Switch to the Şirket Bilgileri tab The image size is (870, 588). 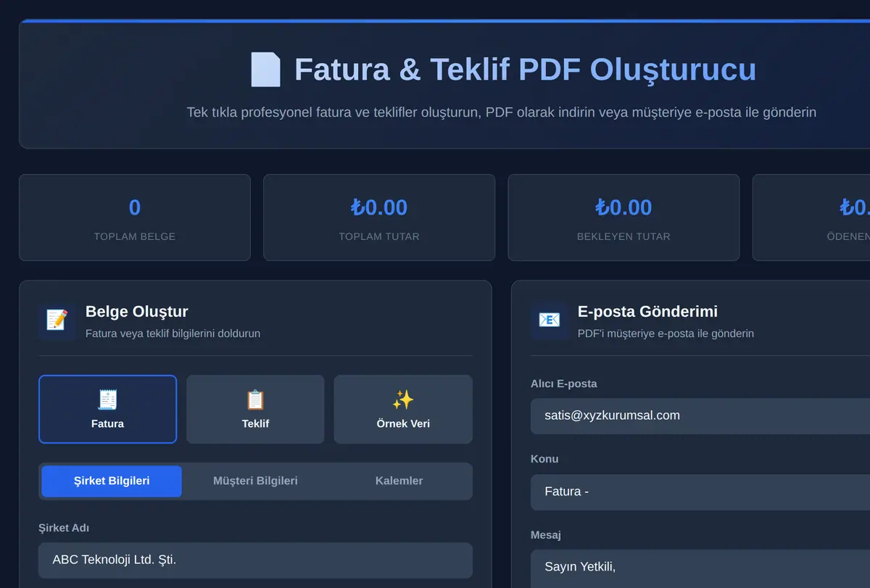[112, 481]
